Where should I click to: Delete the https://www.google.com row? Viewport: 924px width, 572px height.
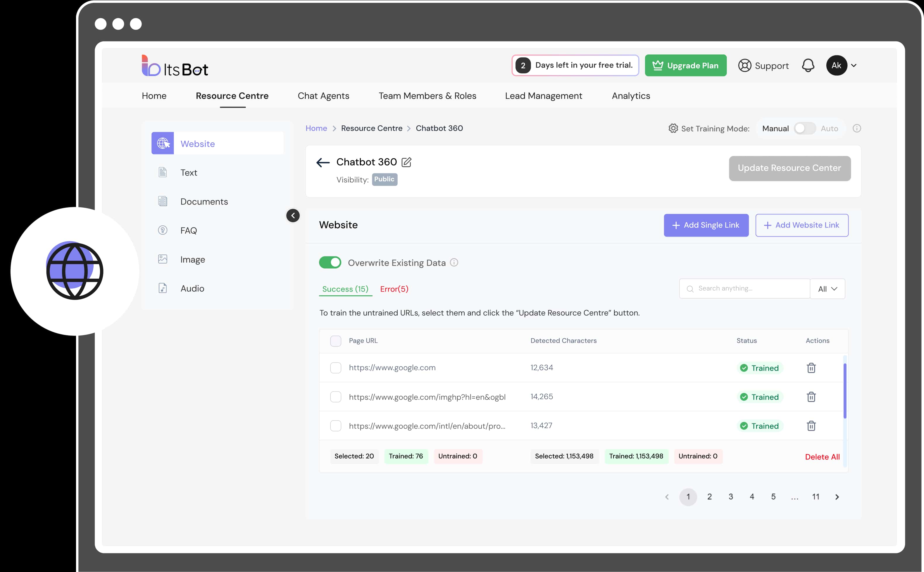811,368
